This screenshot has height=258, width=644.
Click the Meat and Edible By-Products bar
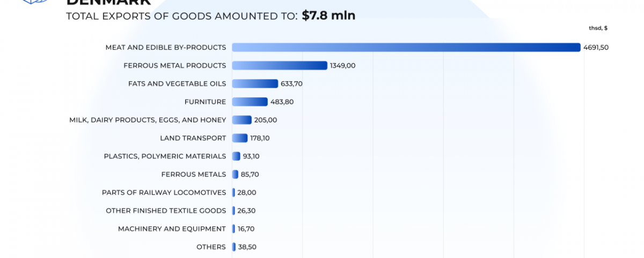tap(406, 47)
